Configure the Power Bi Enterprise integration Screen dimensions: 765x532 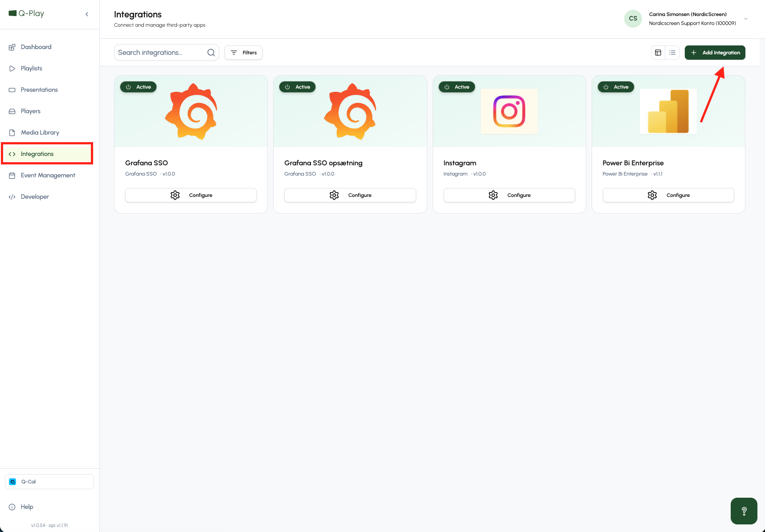pyautogui.click(x=668, y=195)
